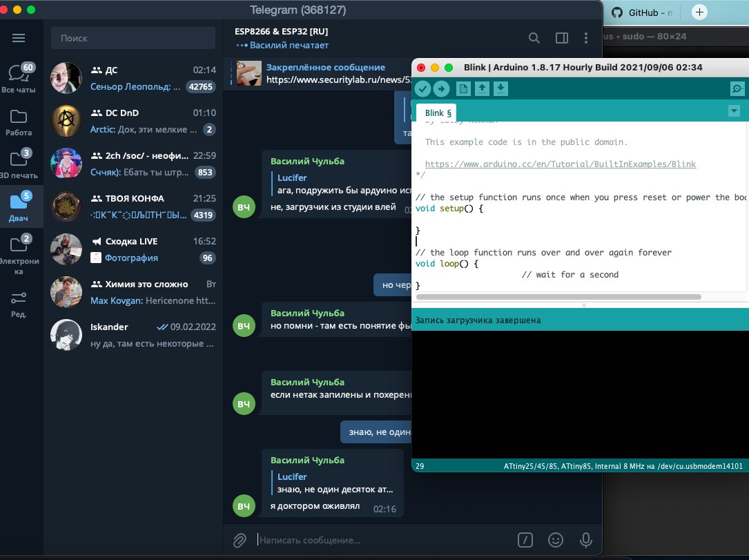The height and width of the screenshot is (560, 749).
Task: Jump to quoted Lucifer reply ага, подружить
Action: click(x=342, y=184)
